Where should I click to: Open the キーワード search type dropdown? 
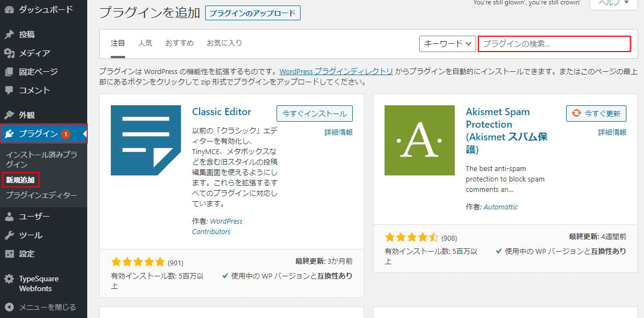click(447, 44)
